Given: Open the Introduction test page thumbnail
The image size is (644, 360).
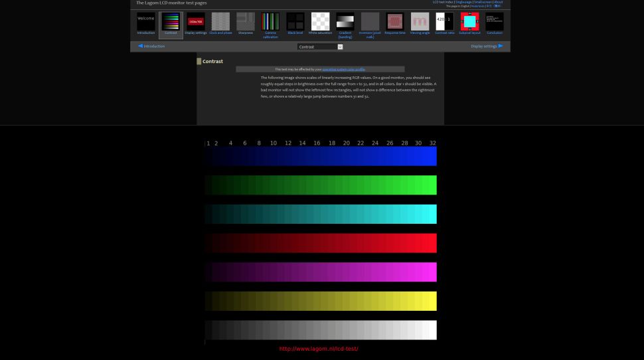Looking at the screenshot, I should pos(145,21).
